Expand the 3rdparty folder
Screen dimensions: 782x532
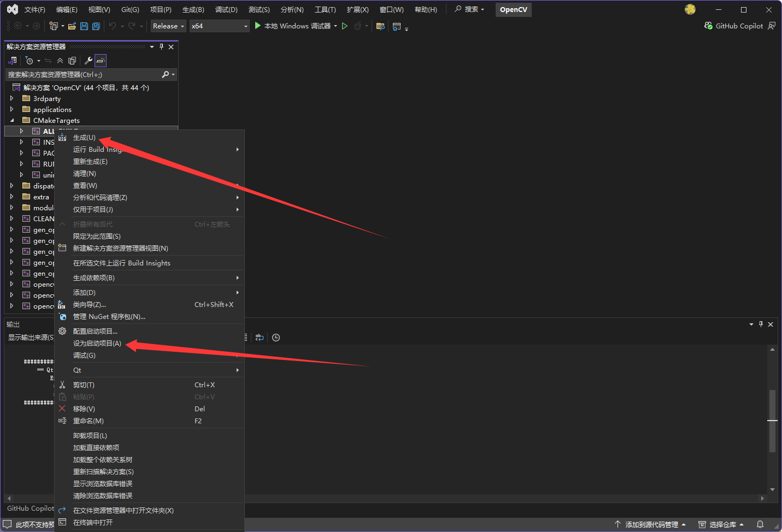[11, 99]
